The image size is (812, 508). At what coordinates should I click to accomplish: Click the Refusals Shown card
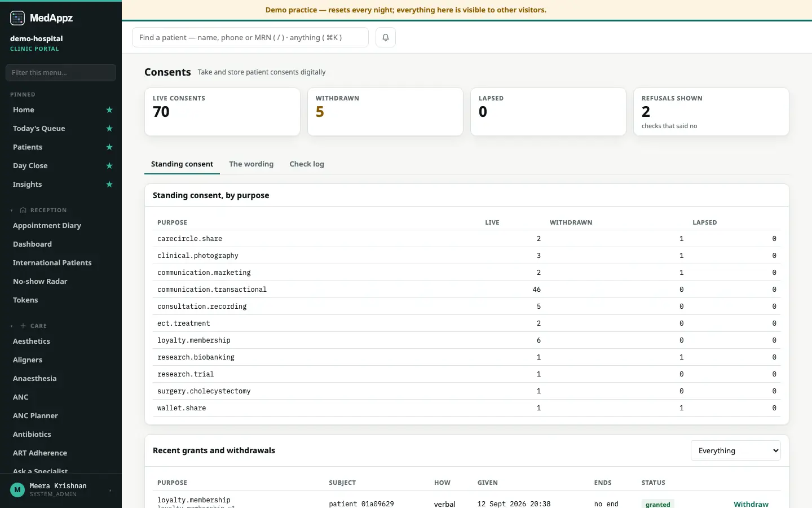(711, 112)
